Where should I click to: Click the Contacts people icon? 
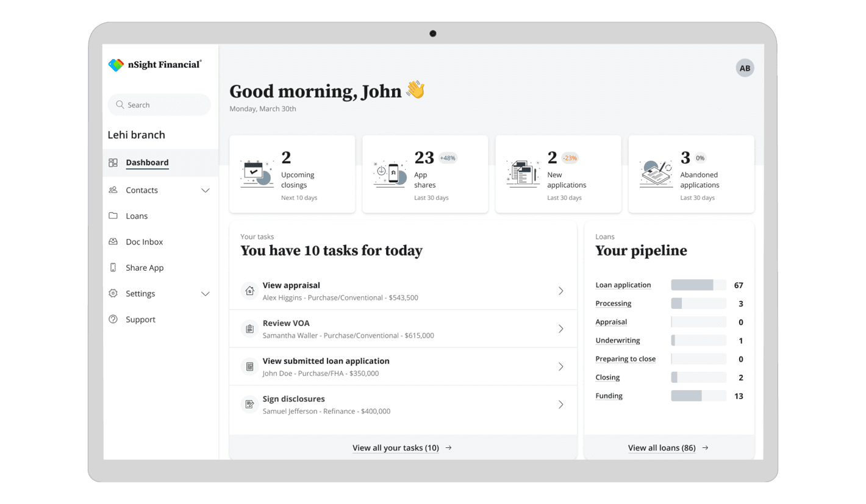pyautogui.click(x=113, y=190)
